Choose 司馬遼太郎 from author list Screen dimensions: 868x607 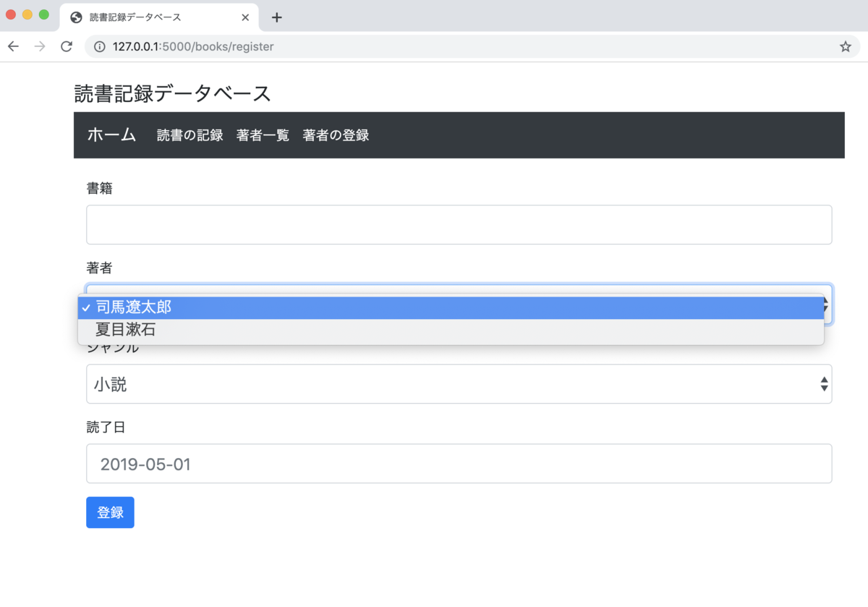[451, 307]
